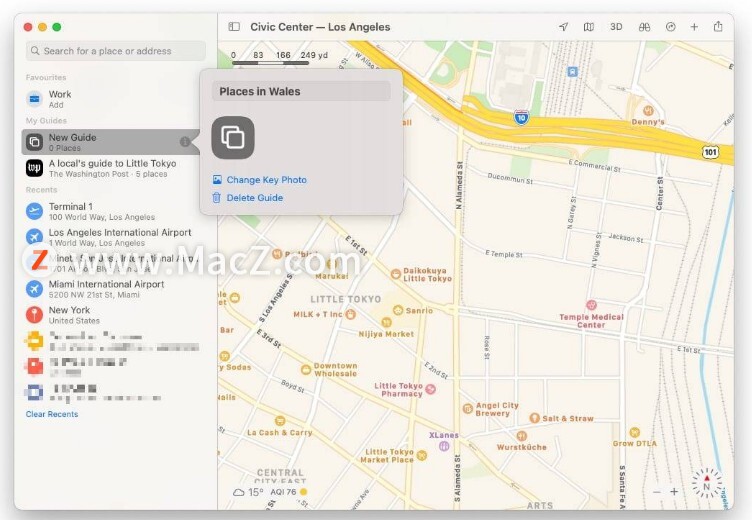Screen dimensions: 752x520
Task: Select Los Angeles International Airport recent
Action: (115, 237)
